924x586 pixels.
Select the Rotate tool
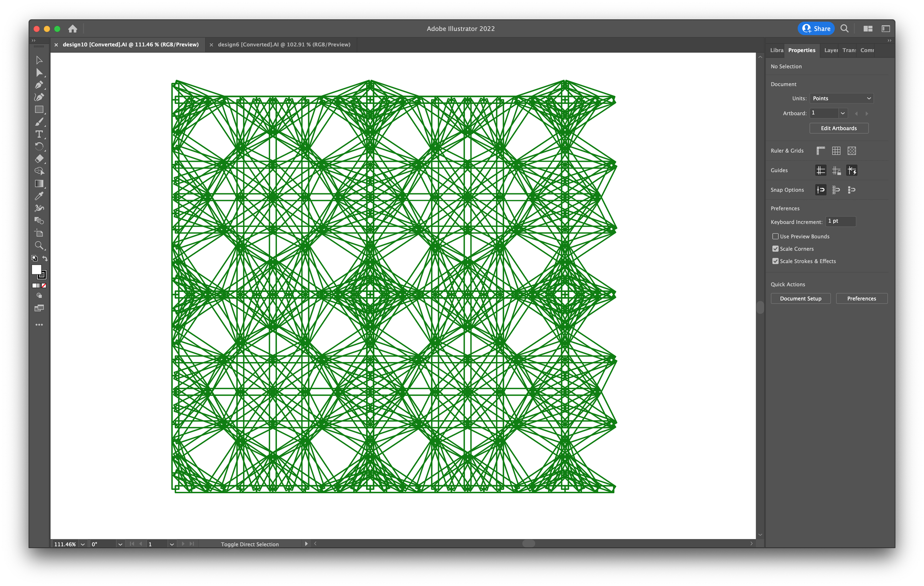click(x=40, y=146)
